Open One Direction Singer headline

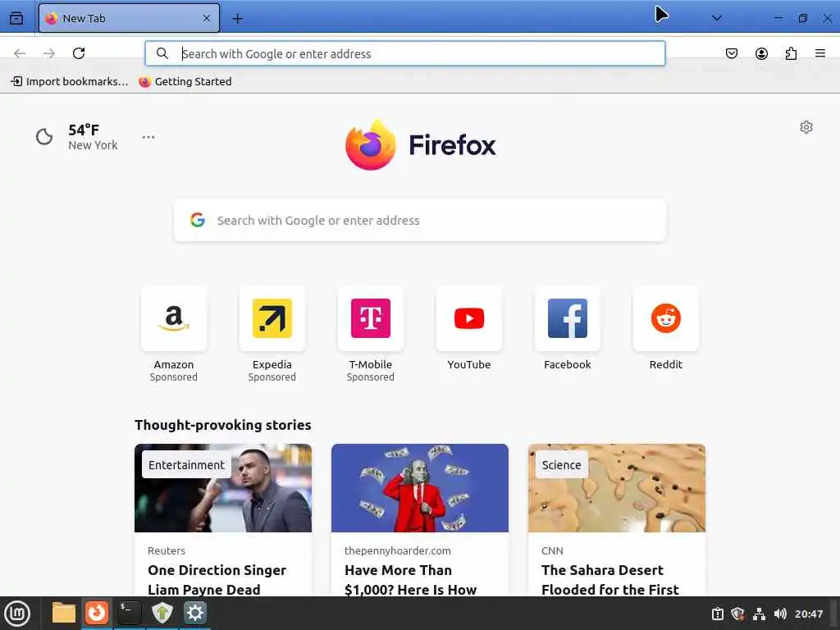point(217,580)
